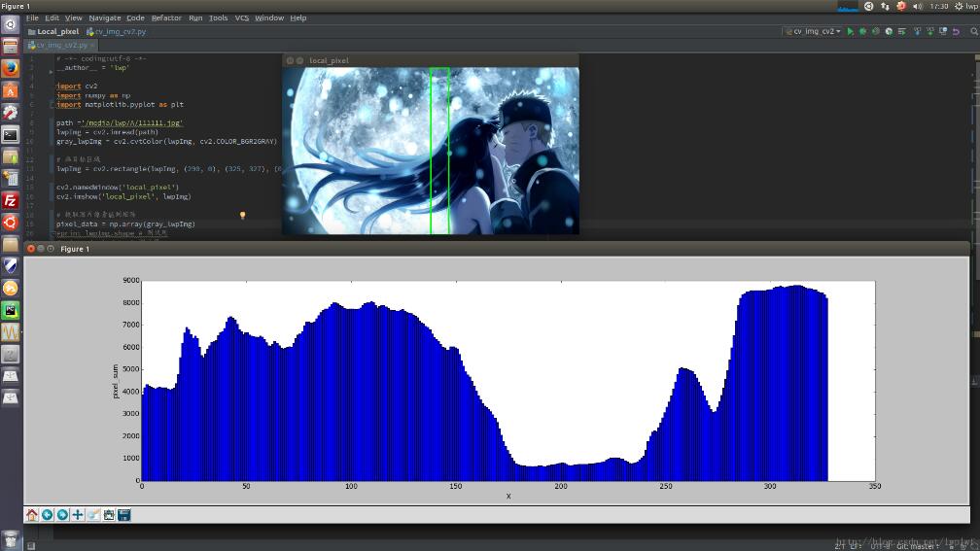Open the View menu

[74, 18]
